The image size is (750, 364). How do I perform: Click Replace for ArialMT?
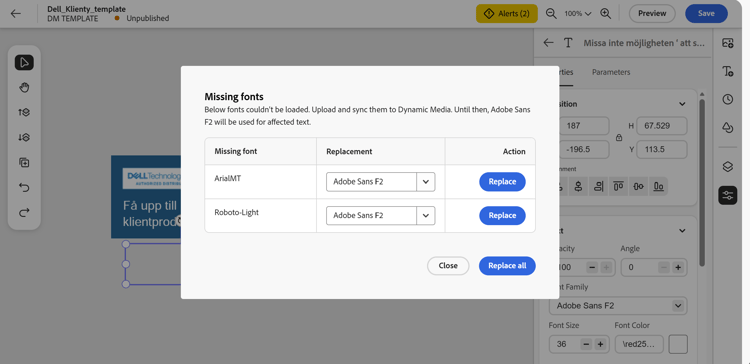pyautogui.click(x=502, y=182)
